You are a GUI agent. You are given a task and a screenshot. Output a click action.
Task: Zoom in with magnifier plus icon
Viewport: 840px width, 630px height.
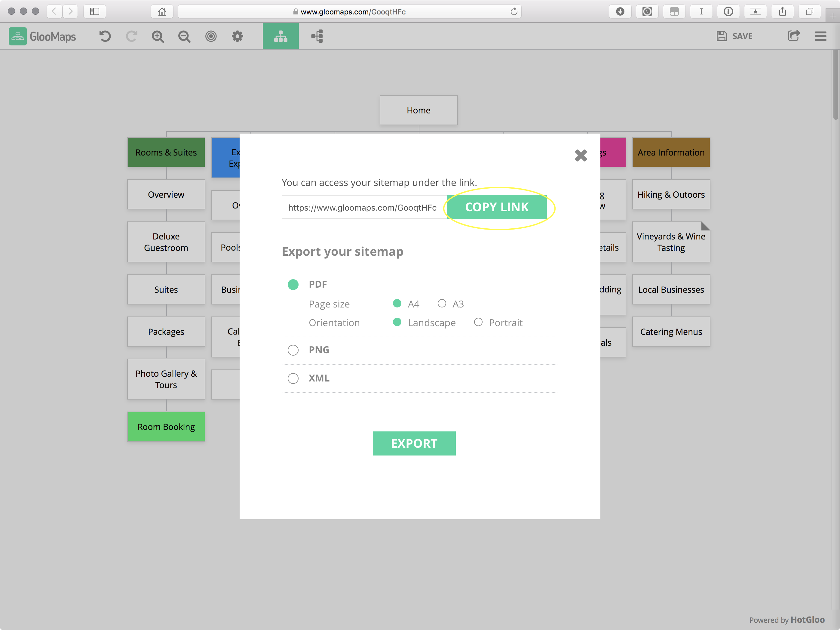158,36
